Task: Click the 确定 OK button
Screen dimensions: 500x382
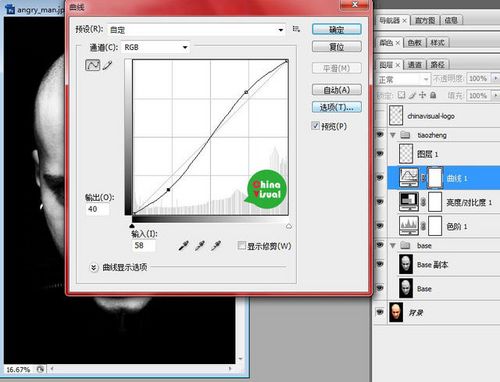Action: click(x=337, y=29)
